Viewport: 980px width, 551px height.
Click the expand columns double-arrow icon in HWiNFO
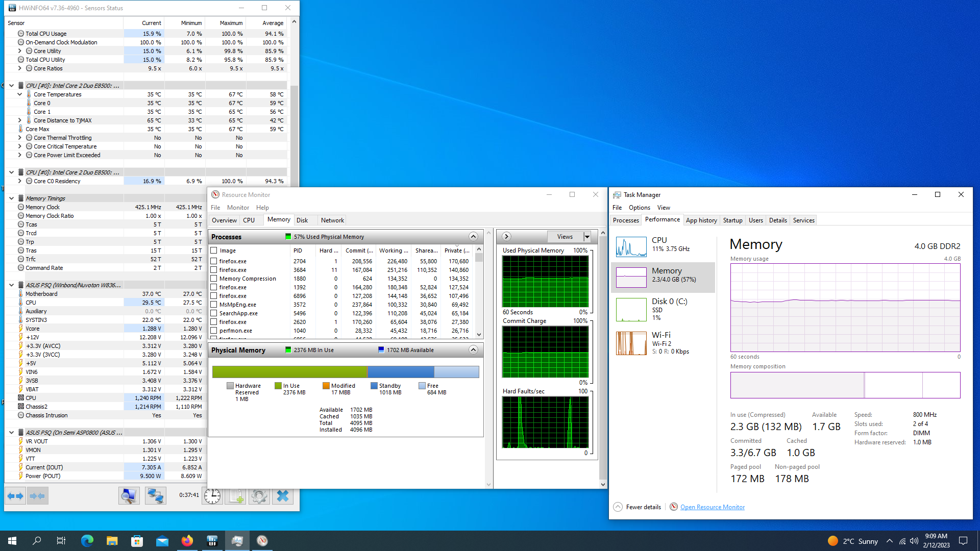pos(15,496)
